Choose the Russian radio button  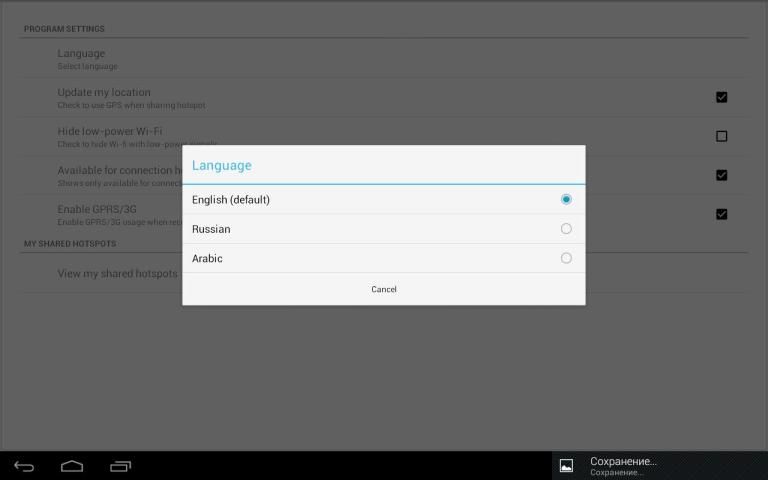(x=566, y=229)
